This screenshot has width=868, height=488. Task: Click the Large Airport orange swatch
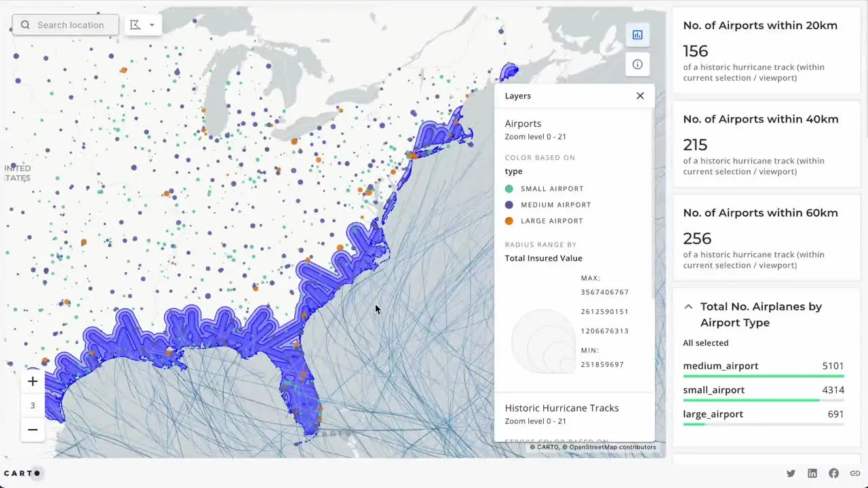click(509, 221)
